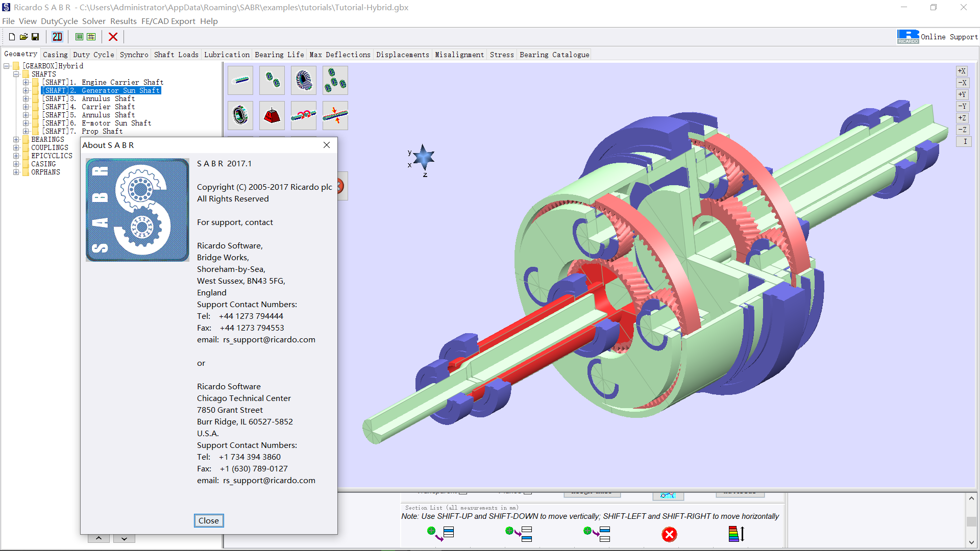Select the shaft force arrows tool icon
The height and width of the screenshot is (551, 980).
pyautogui.click(x=335, y=115)
